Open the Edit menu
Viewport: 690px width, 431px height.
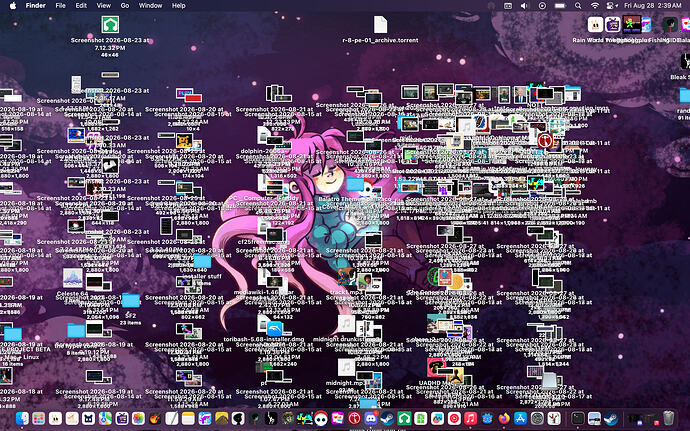81,6
